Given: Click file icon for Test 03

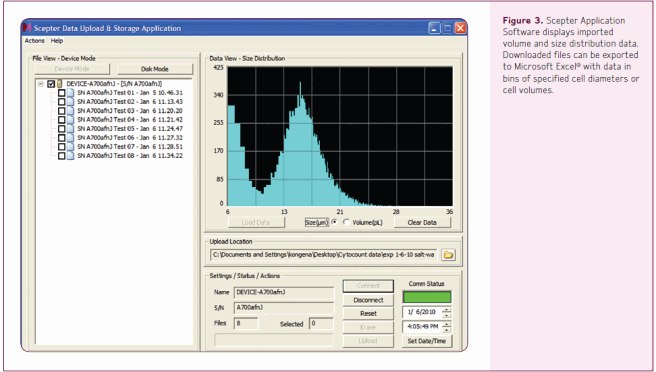Looking at the screenshot, I should [70, 111].
